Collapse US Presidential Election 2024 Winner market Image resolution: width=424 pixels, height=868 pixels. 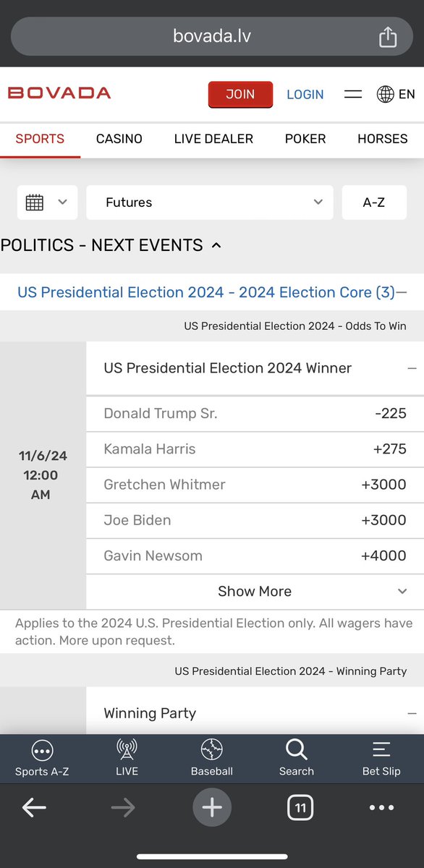click(412, 368)
